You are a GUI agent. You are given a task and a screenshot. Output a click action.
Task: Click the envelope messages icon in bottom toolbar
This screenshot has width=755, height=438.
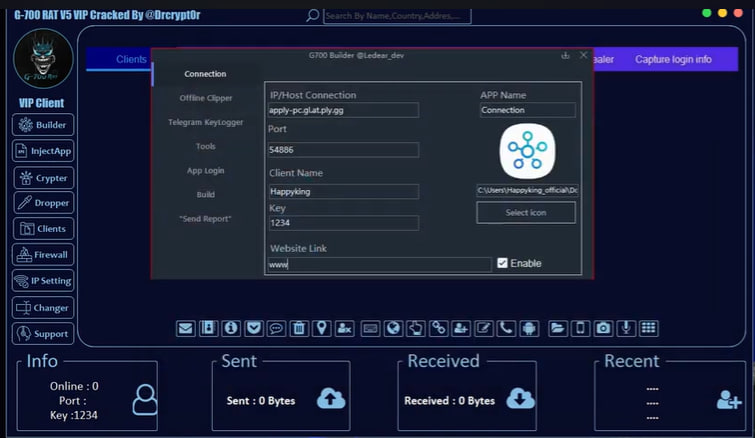pyautogui.click(x=185, y=328)
